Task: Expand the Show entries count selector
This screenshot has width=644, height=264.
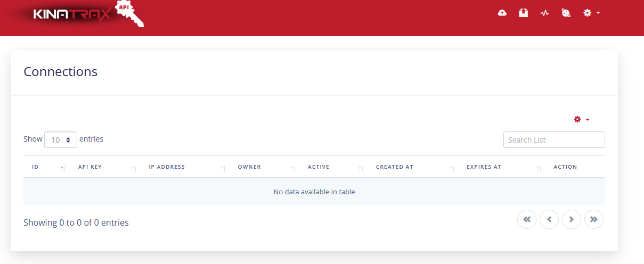Action: click(61, 139)
